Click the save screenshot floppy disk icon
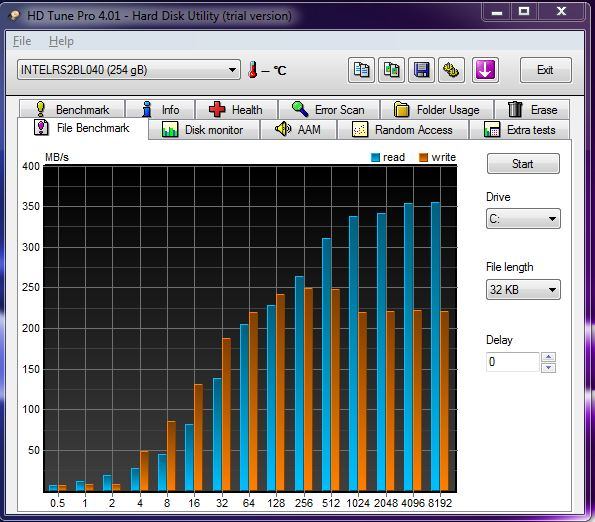Screen dimensions: 595x522 pyautogui.click(x=421, y=70)
